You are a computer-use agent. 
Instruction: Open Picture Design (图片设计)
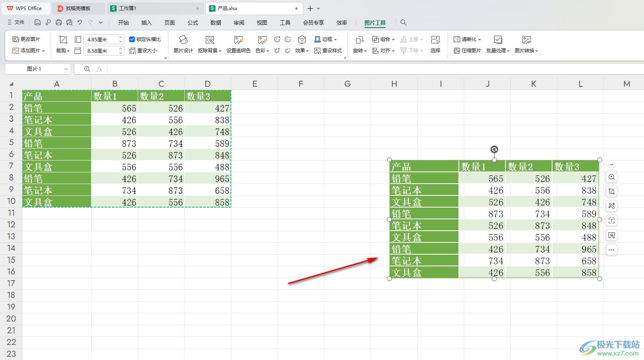click(x=183, y=44)
